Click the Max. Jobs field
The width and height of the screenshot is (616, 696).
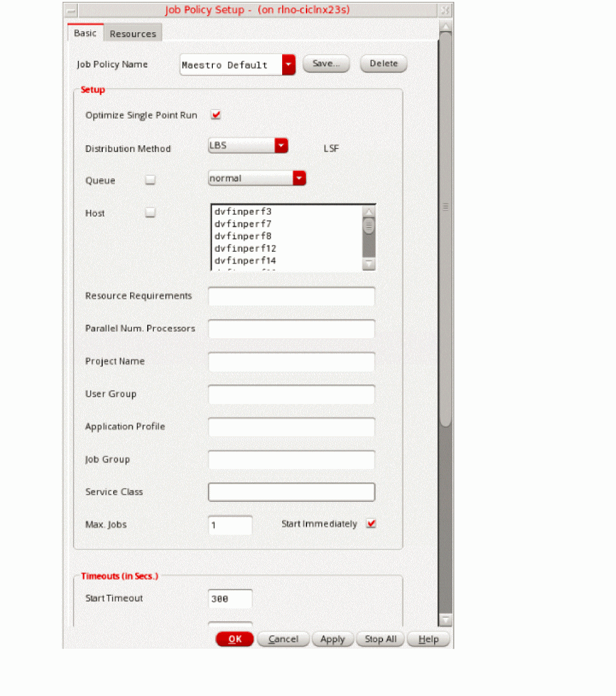[230, 525]
